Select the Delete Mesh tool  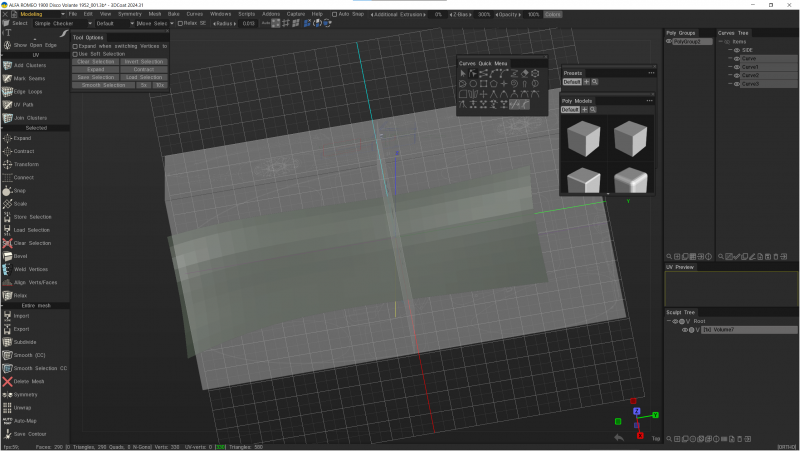point(29,381)
